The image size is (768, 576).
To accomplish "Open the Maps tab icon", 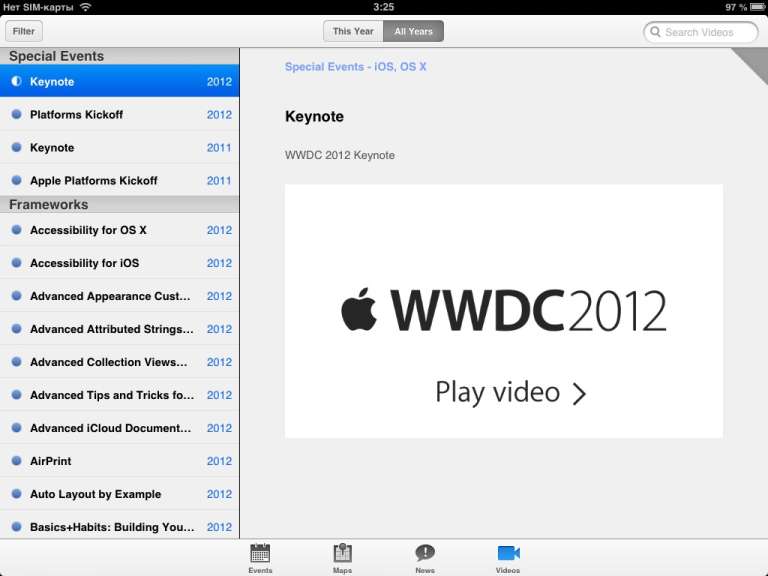I will [342, 553].
